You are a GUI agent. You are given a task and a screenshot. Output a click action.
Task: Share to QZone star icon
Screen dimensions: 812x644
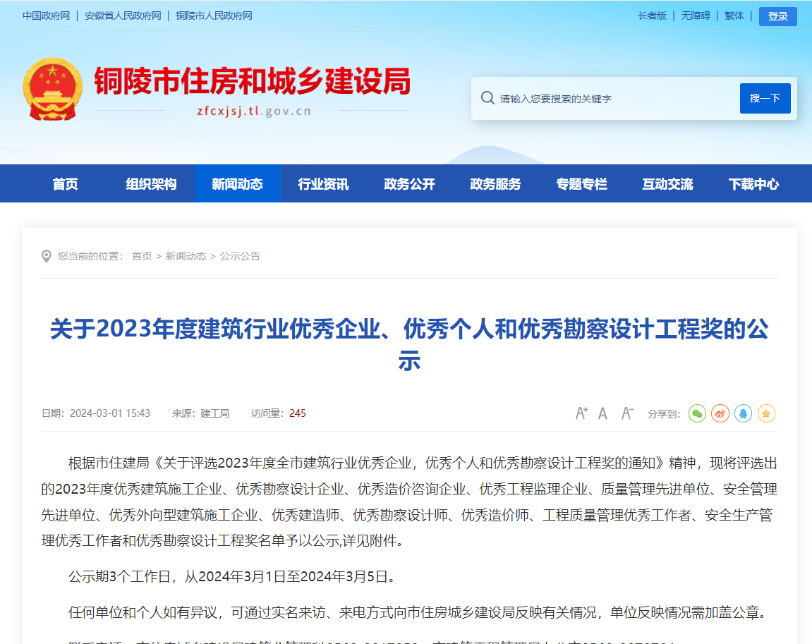click(x=766, y=413)
